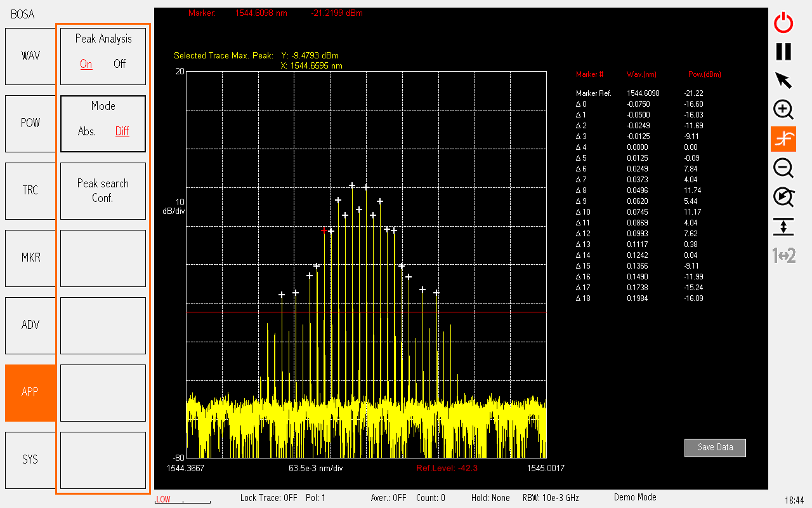Select the pointer cursor tool
This screenshot has height=508, width=812.
pos(783,81)
